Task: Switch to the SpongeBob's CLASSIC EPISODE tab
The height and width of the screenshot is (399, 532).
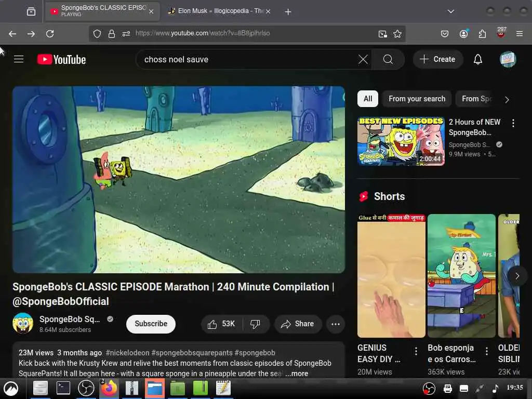Action: coord(102,11)
